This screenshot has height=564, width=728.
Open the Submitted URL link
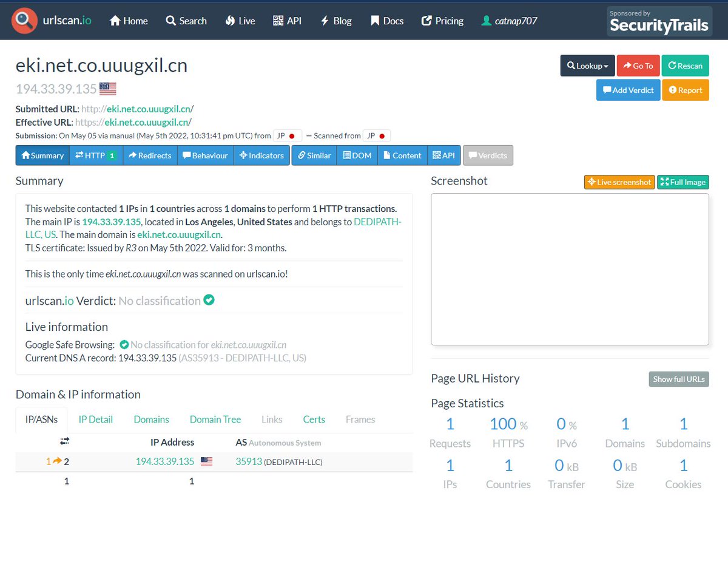point(137,109)
